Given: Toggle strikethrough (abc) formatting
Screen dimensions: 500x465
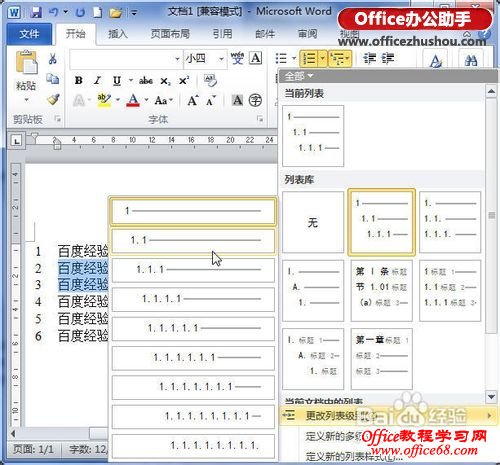Looking at the screenshot, I should coord(146,80).
